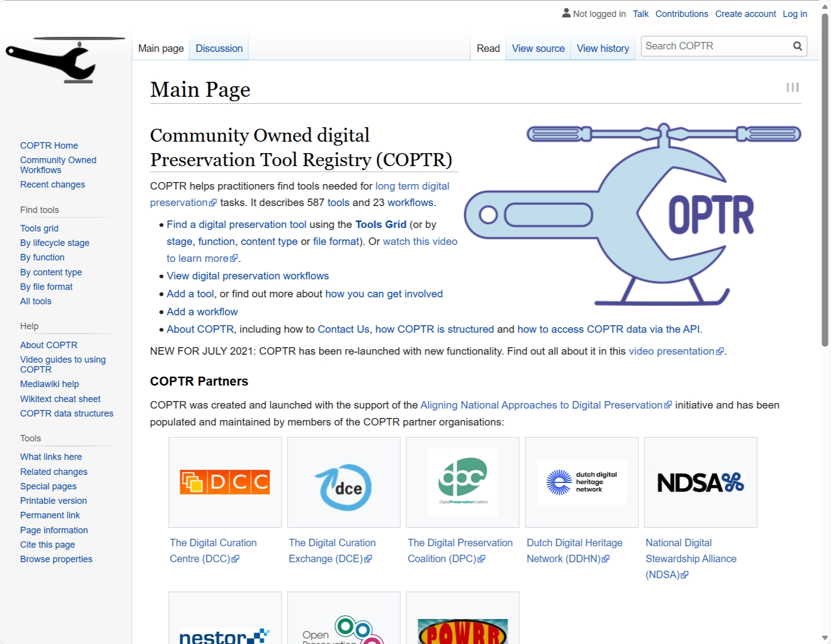This screenshot has width=831, height=644.
Task: Click the Digital Preservation Coalition logo
Action: [463, 482]
